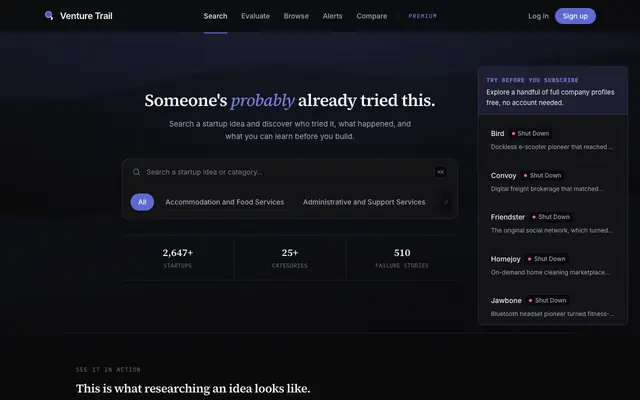Click the magnifier icon in search box
Image resolution: width=640 pixels, height=400 pixels.
coord(136,172)
